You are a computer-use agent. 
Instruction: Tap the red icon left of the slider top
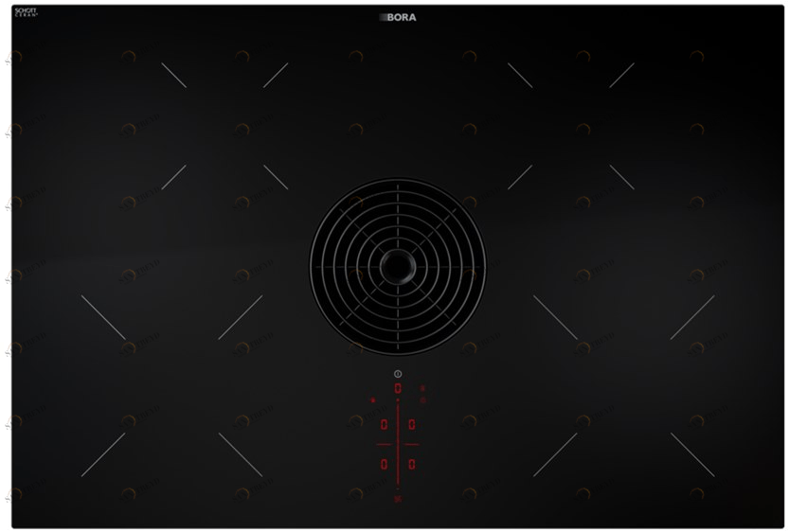373,401
